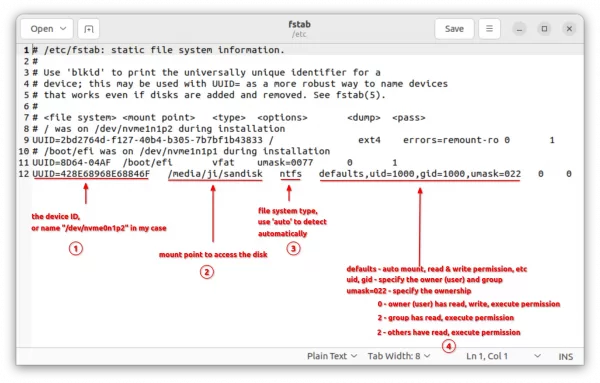
Task: Click the 'fstab' window title
Action: tap(299, 24)
